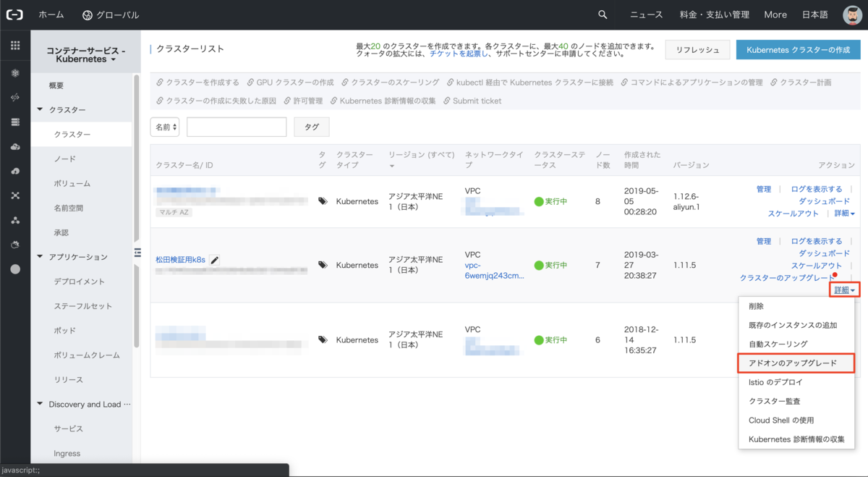Viewport: 868px width, 477px height.
Task: Collapse the left navigation panel handle
Action: [x=137, y=252]
